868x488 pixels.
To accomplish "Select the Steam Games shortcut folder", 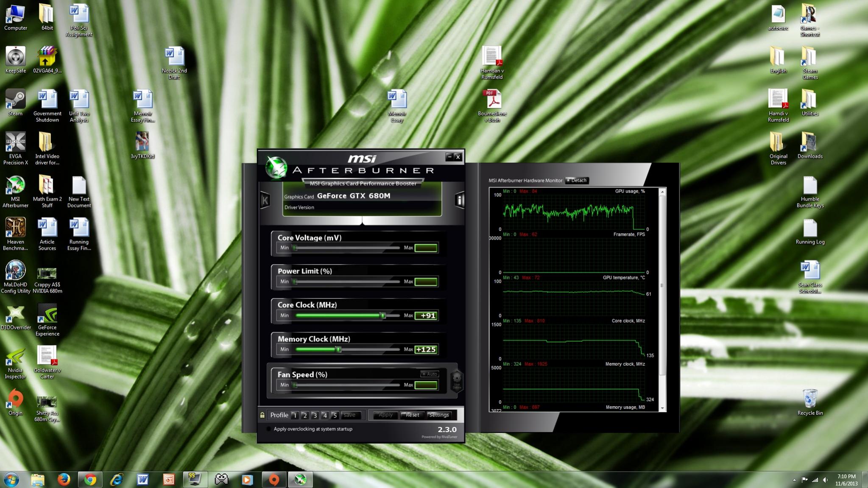I will 810,63.
